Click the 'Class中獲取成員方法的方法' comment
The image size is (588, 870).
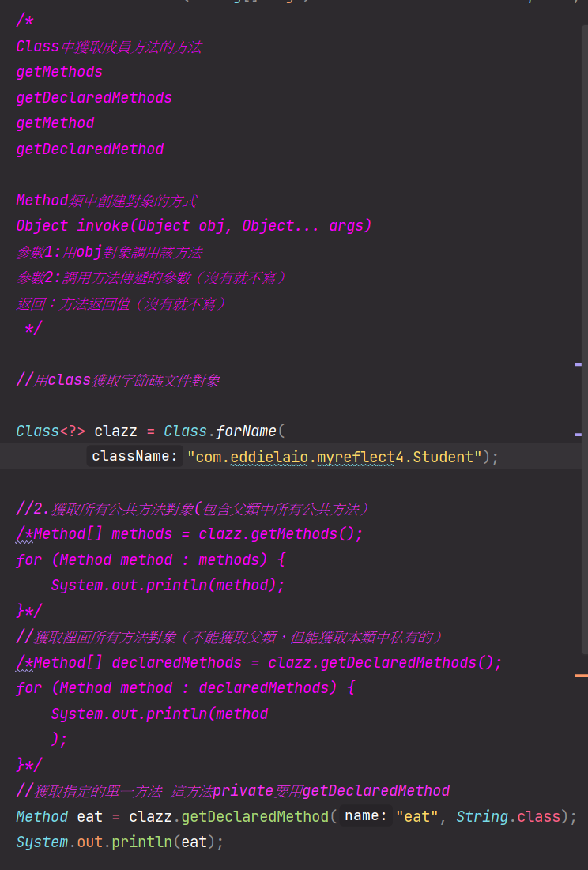109,47
